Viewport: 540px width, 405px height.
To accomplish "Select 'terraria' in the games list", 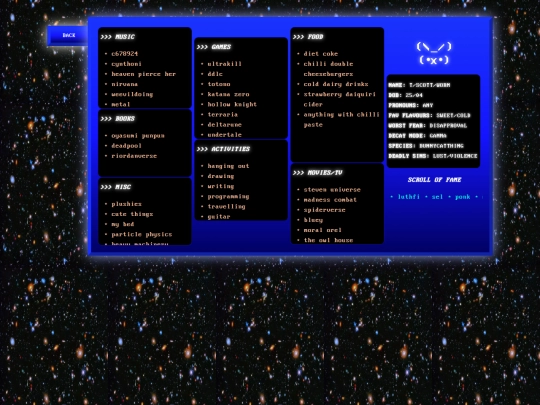I will (x=222, y=115).
